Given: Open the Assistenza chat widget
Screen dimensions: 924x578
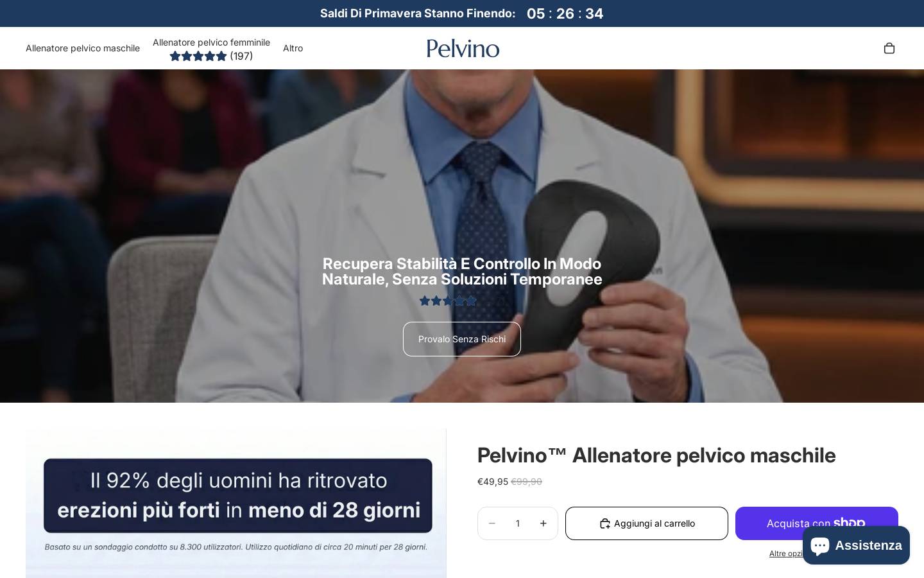Looking at the screenshot, I should click(x=856, y=545).
